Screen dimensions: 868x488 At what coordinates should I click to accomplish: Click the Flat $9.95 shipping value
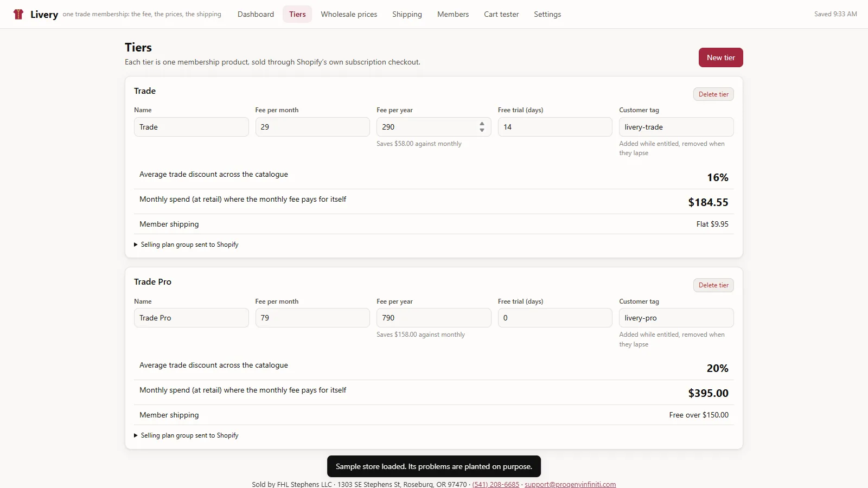pyautogui.click(x=712, y=224)
